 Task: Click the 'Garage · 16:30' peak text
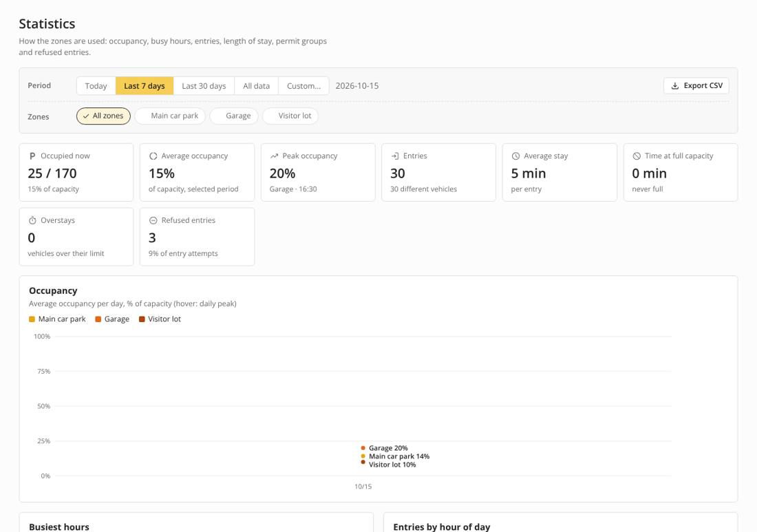293,189
